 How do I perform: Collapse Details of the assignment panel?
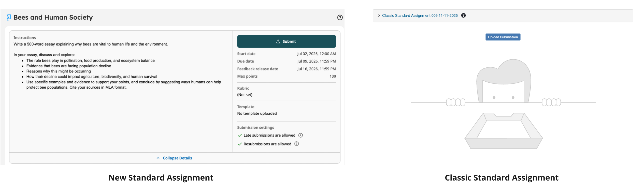(175, 158)
